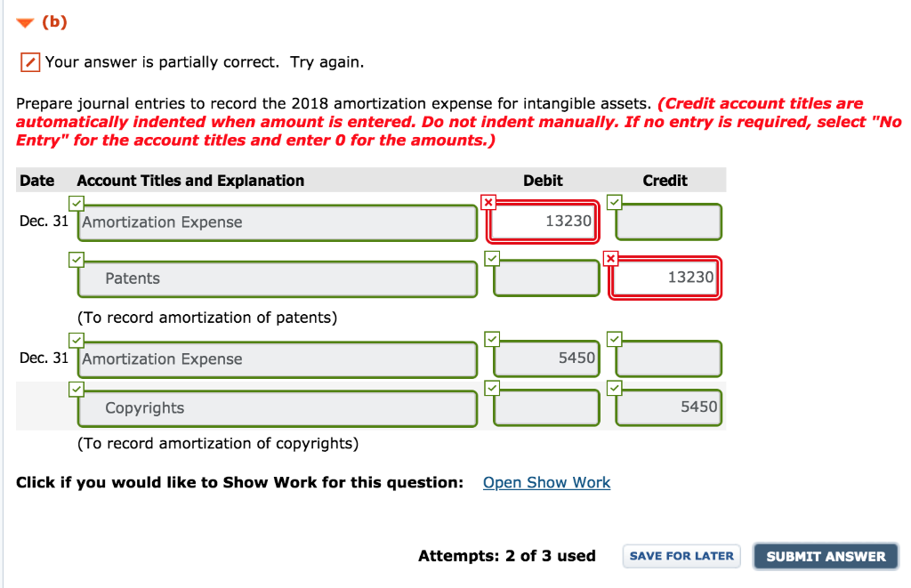Screen dimensions: 911x588
Task: Click the red X icon above the 13230 credit field
Action: click(x=610, y=258)
